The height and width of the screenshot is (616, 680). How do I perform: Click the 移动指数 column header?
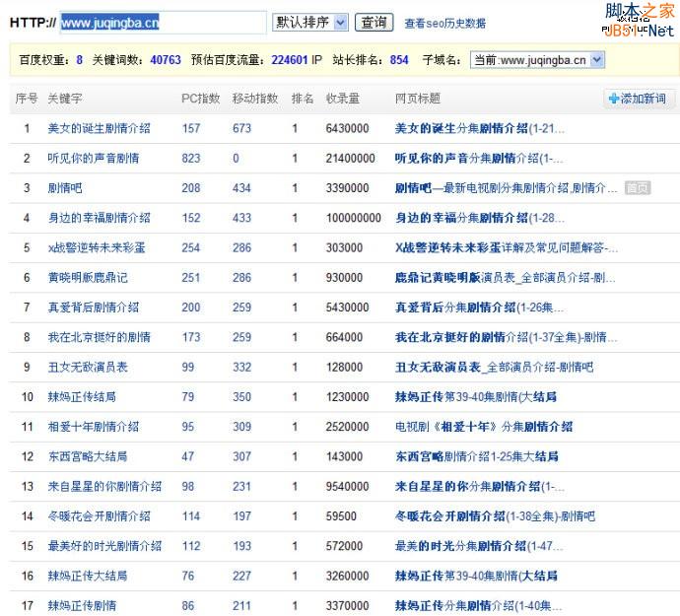pyautogui.click(x=254, y=99)
